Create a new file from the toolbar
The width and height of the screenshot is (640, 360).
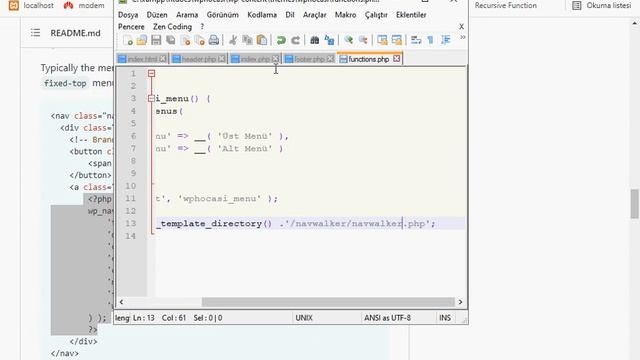[128, 40]
